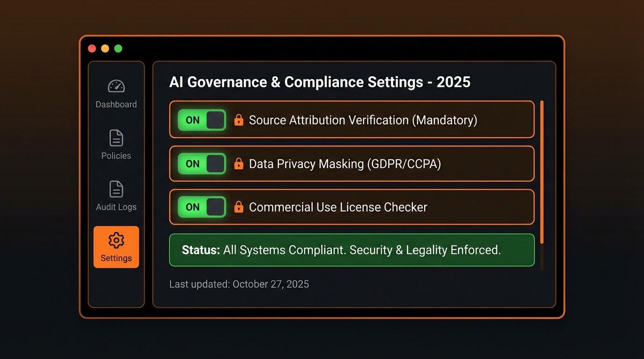644x359 pixels.
Task: Open the Audit Logs document icon
Action: click(x=116, y=189)
